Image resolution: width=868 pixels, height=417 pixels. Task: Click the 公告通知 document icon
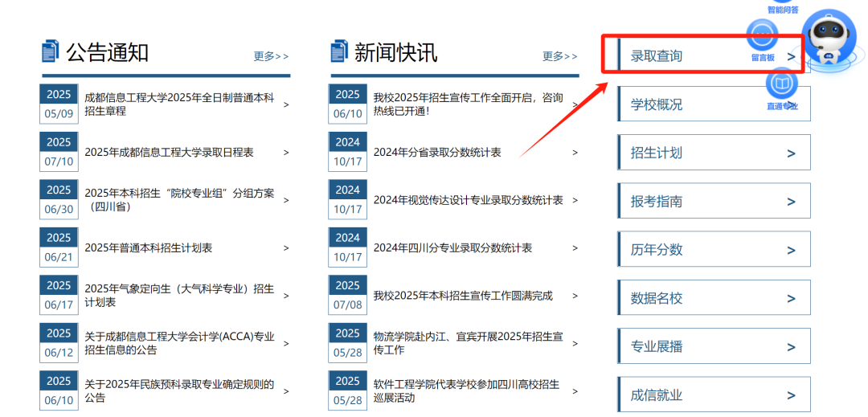pyautogui.click(x=51, y=51)
